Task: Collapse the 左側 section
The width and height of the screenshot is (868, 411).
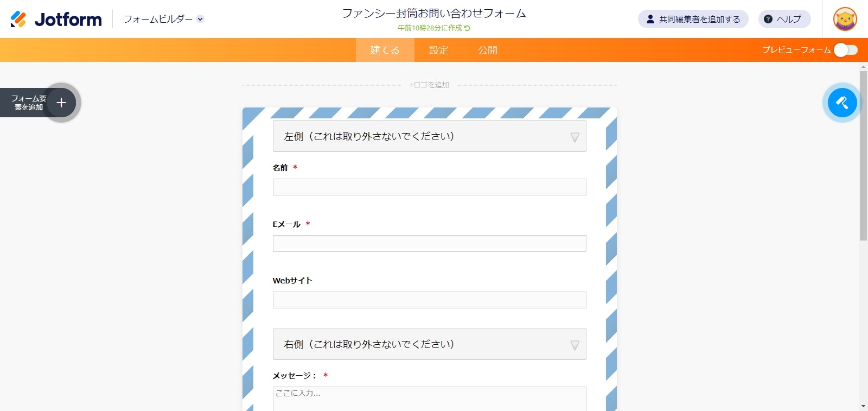Action: [x=575, y=137]
